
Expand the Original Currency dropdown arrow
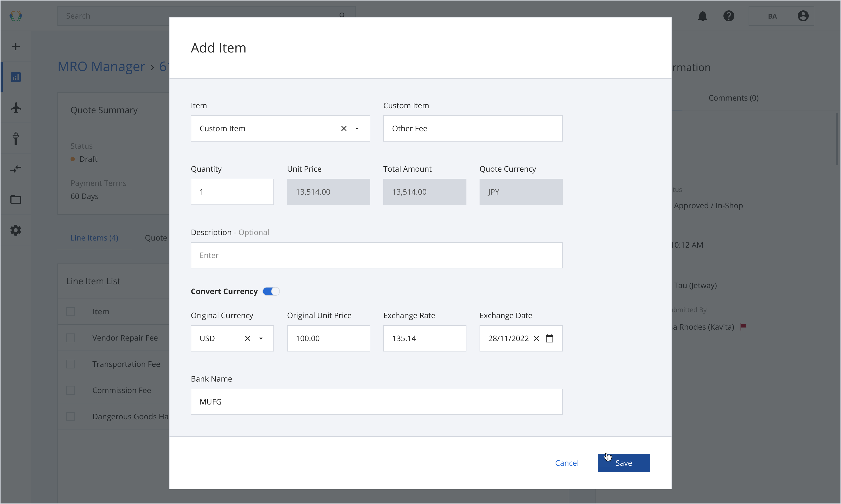click(261, 338)
